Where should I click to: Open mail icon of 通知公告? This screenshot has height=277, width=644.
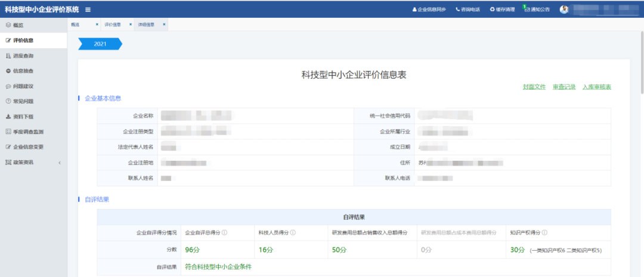[x=527, y=10]
